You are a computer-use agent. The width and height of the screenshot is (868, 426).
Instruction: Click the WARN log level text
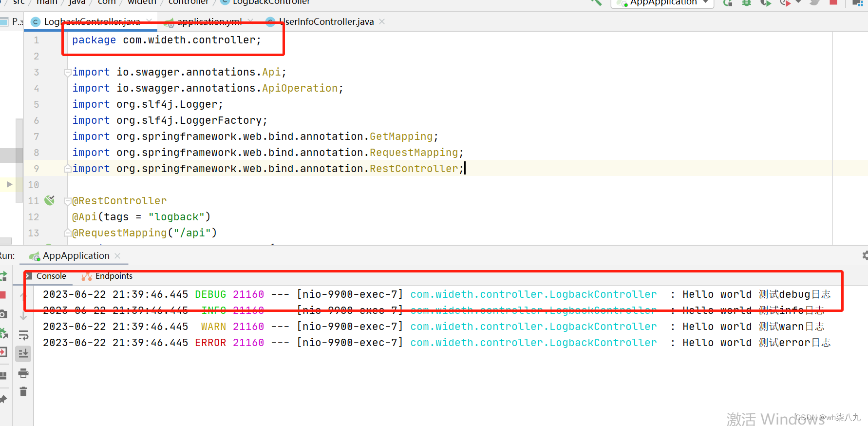[213, 327]
